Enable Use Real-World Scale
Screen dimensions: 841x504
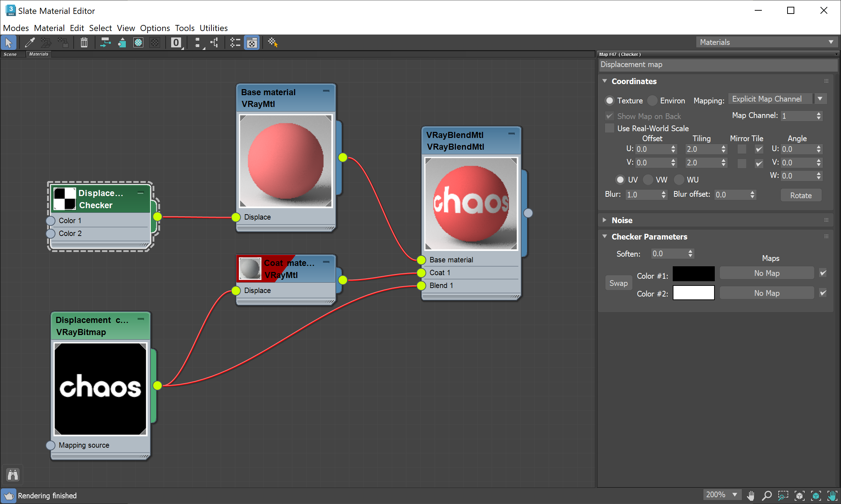point(609,128)
